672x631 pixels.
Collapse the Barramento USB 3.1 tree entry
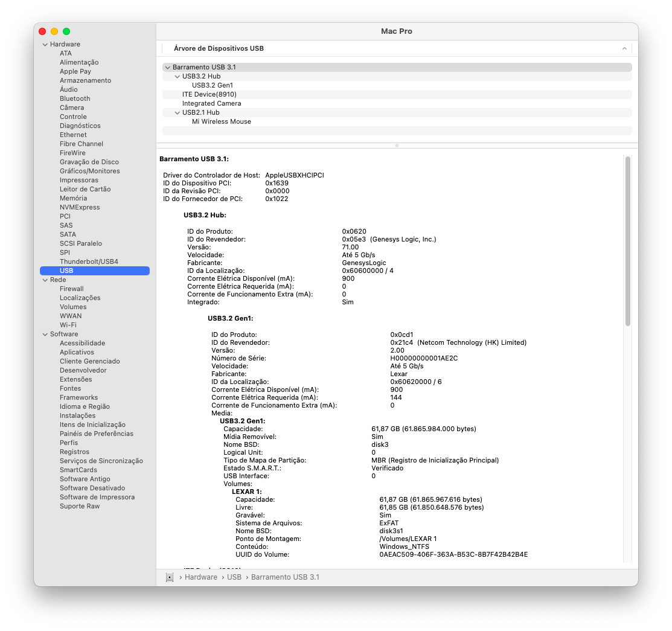167,67
